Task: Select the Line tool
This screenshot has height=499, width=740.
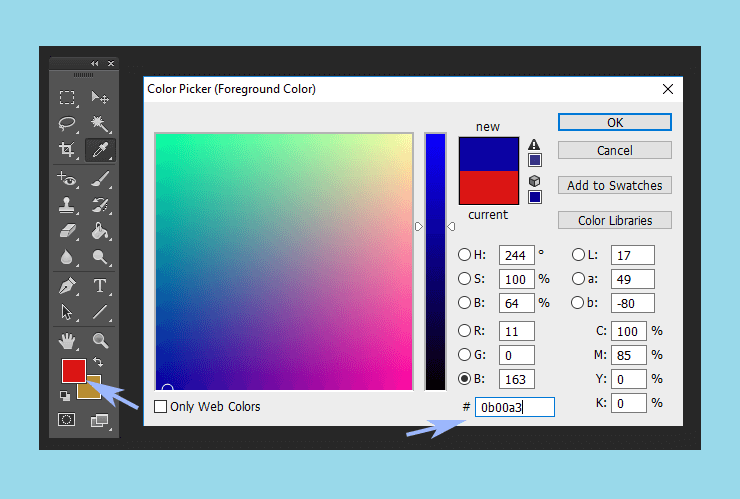Action: tap(100, 312)
